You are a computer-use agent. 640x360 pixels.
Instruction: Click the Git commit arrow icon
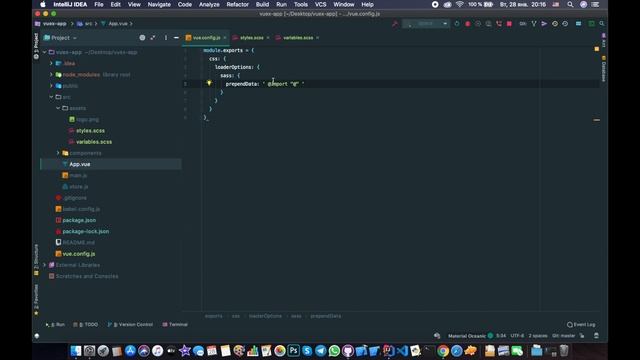544,24
